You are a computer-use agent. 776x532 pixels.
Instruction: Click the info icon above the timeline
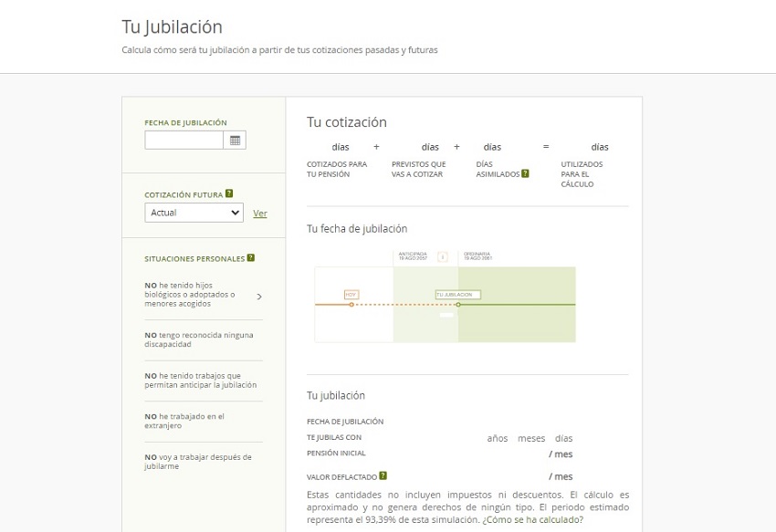[x=443, y=256]
